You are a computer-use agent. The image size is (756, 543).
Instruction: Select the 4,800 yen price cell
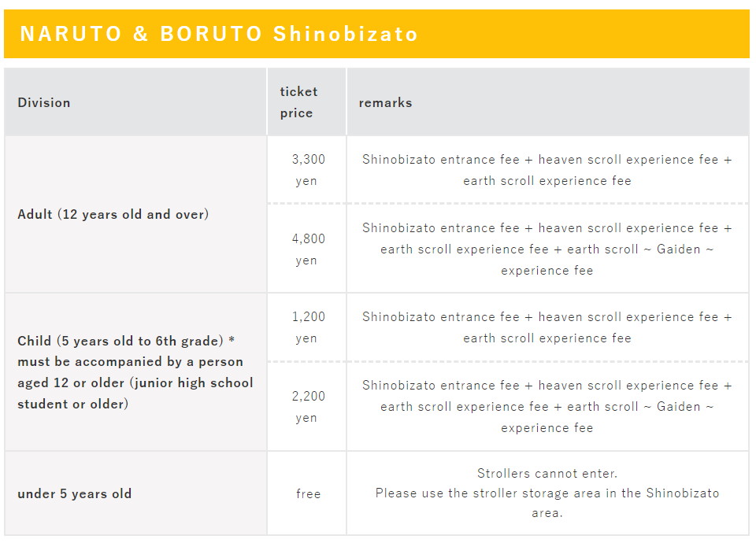coord(306,249)
